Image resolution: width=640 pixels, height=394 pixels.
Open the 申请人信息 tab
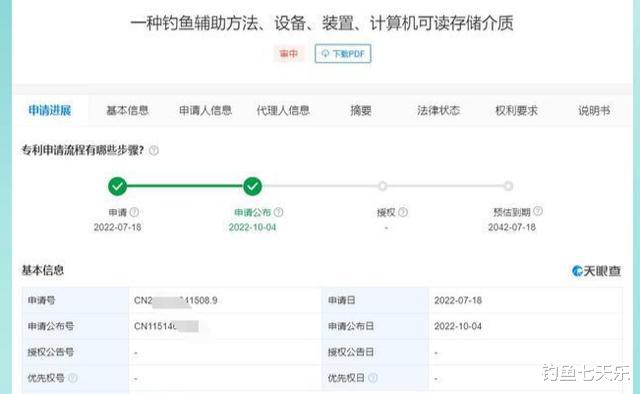[205, 110]
